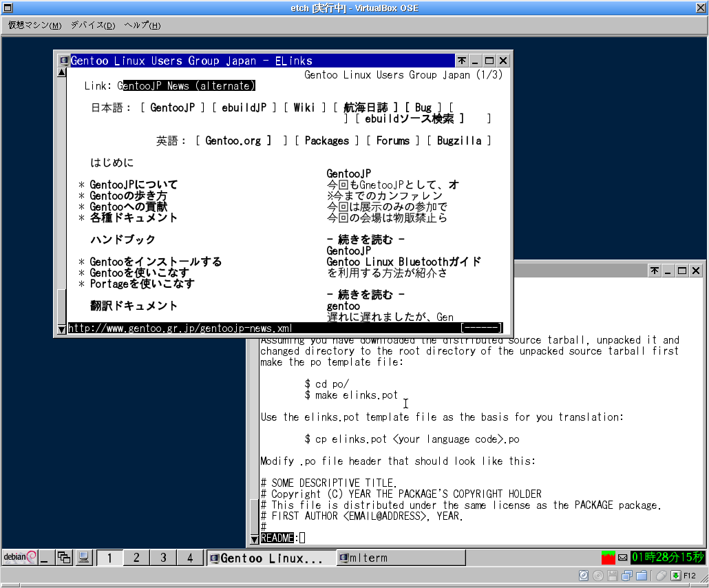Minimize the ELinks window
The height and width of the screenshot is (588, 709).
(x=475, y=61)
